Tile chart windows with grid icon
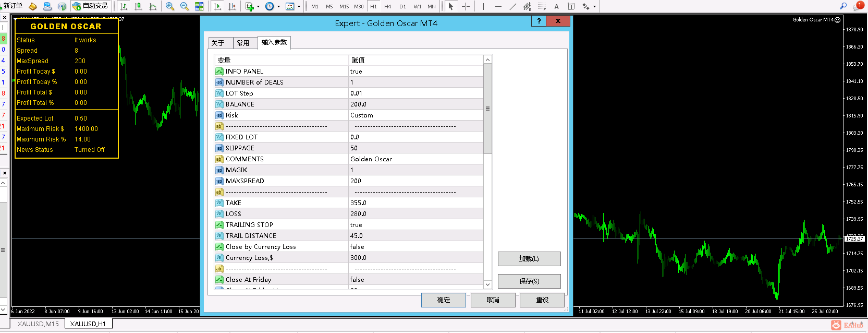Image resolution: width=868 pixels, height=333 pixels. click(x=199, y=6)
